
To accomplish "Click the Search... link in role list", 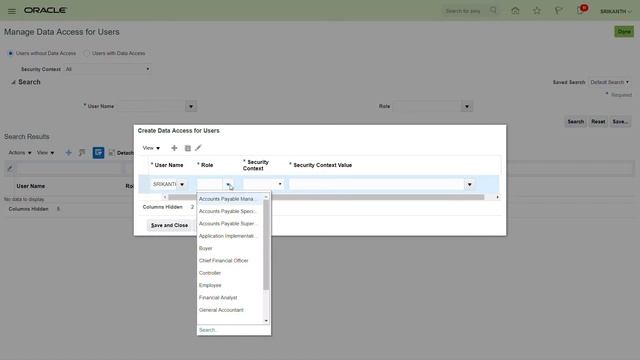I will 209,330.
